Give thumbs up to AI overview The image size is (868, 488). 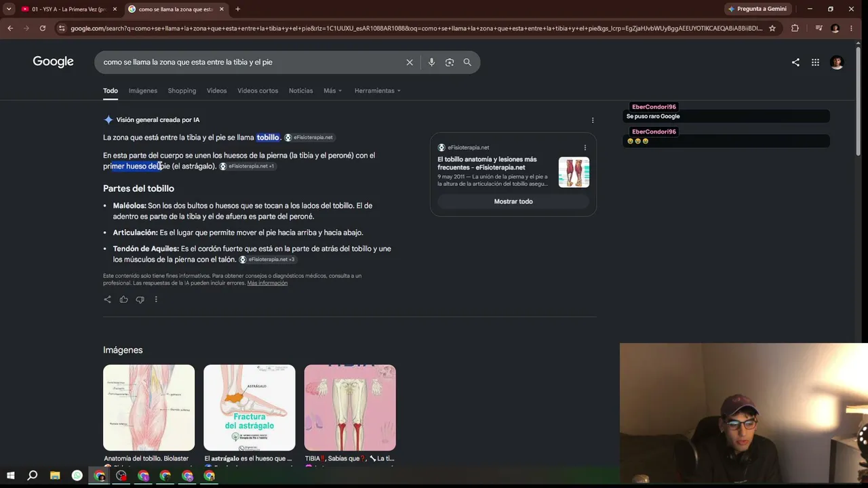tap(123, 300)
